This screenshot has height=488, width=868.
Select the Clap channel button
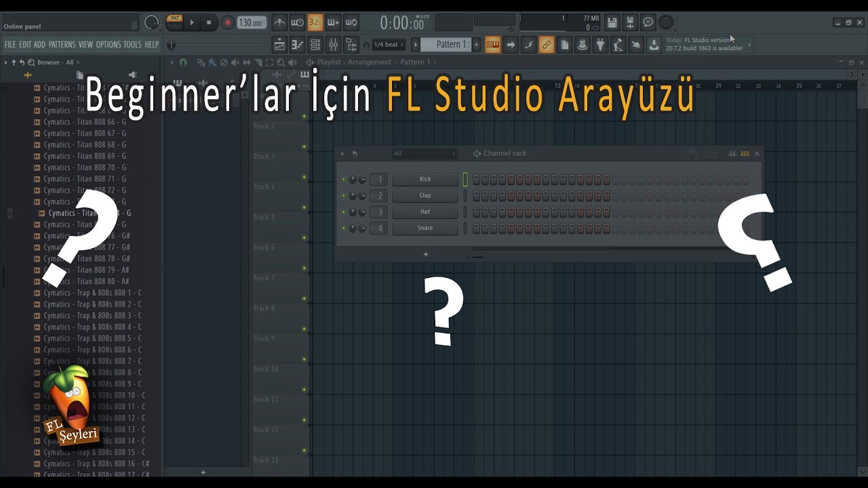point(425,196)
